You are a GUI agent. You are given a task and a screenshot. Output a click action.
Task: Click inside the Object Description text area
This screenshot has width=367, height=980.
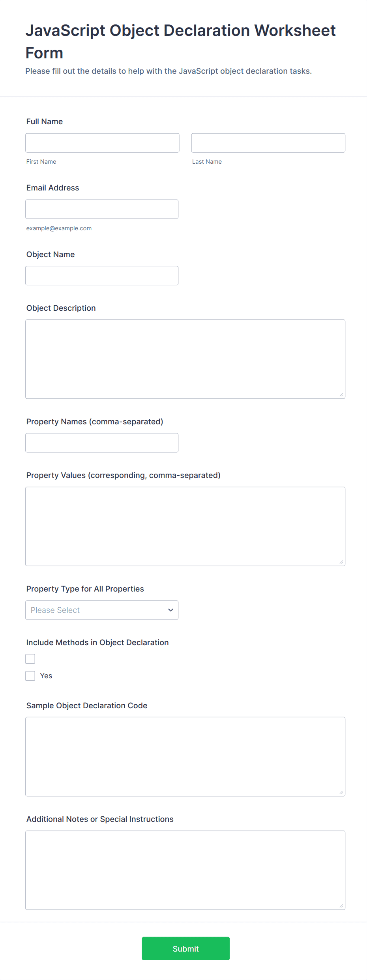[x=185, y=359]
